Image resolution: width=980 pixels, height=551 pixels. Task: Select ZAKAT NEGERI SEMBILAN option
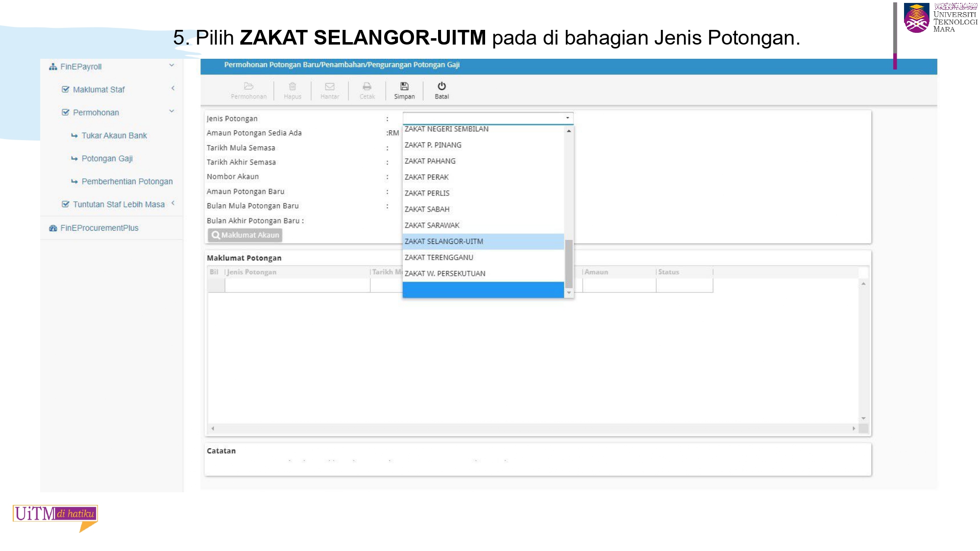pos(483,130)
